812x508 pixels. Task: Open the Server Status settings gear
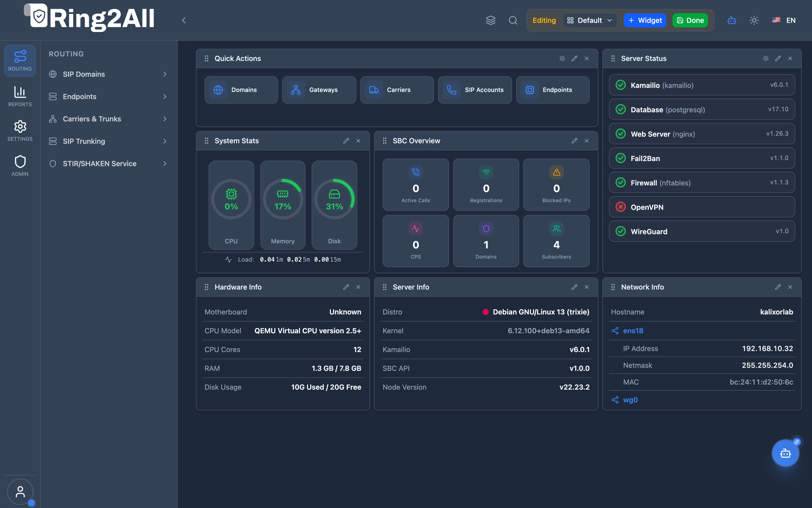point(766,58)
